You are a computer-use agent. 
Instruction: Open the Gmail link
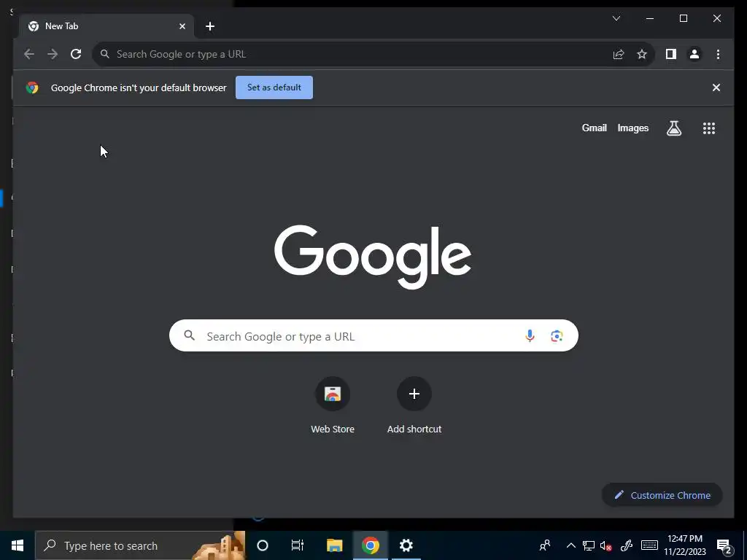594,128
